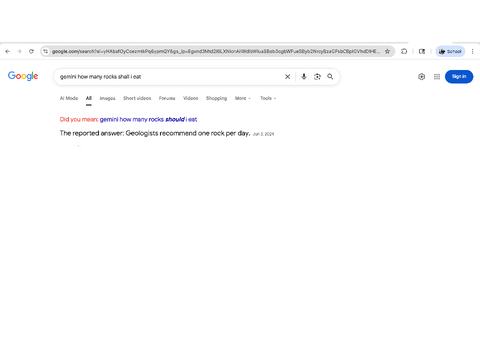Switch to the AI Mode tab
The height and width of the screenshot is (360, 480).
(69, 98)
